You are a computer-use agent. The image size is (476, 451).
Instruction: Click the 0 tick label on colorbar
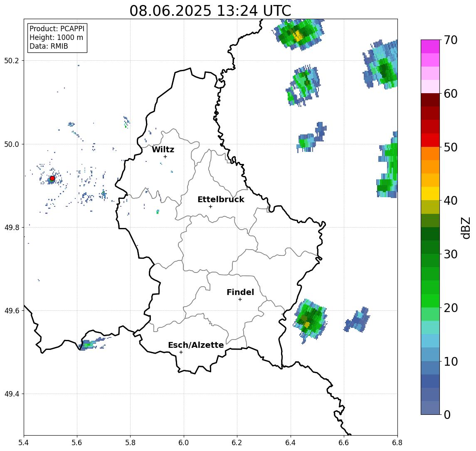click(x=447, y=414)
